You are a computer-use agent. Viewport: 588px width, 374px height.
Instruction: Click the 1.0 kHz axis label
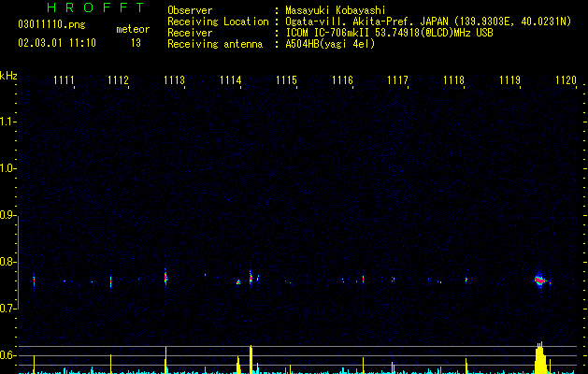[7, 168]
